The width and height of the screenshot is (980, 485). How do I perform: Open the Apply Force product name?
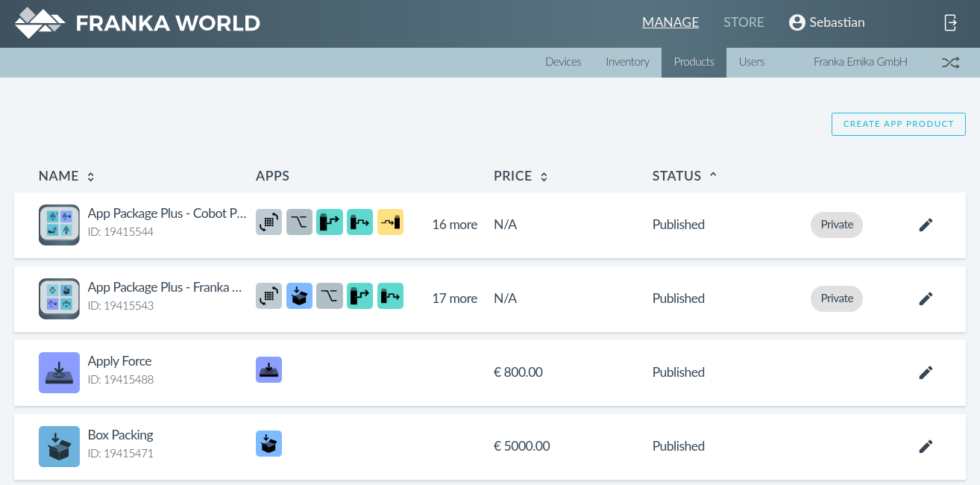click(x=119, y=361)
